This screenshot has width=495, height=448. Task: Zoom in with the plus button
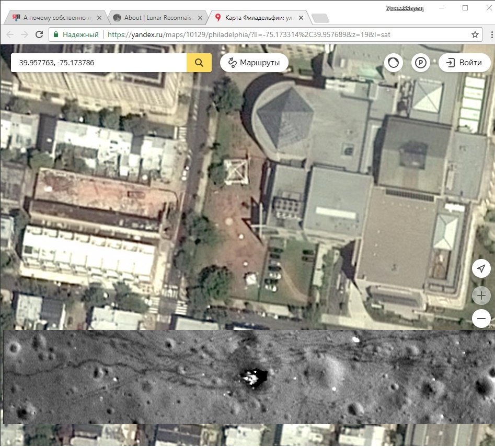[x=481, y=296]
